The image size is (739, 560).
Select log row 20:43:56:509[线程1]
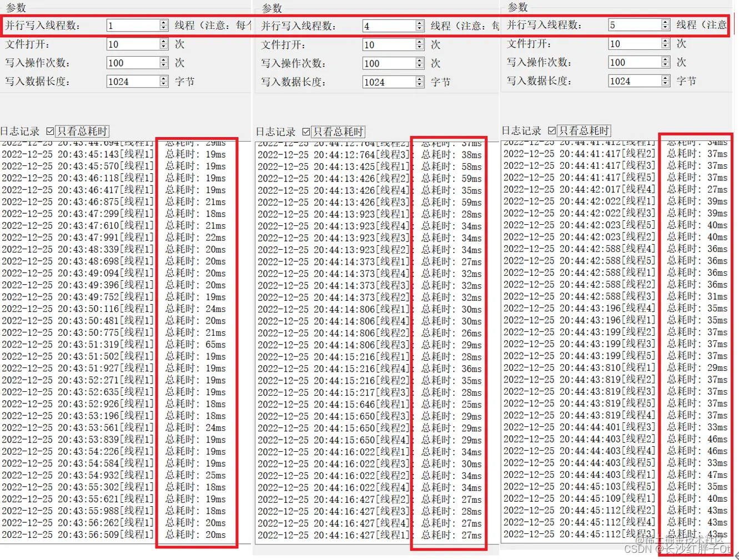coord(114,534)
